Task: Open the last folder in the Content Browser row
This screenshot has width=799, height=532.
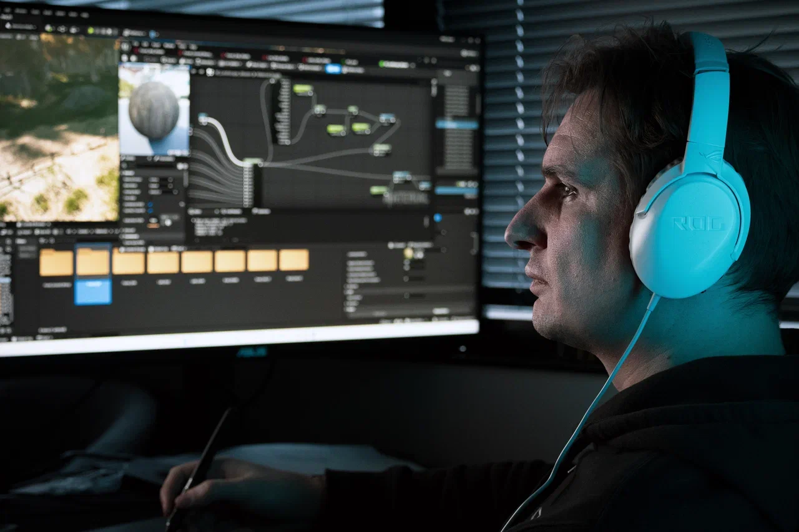Action: [x=294, y=260]
